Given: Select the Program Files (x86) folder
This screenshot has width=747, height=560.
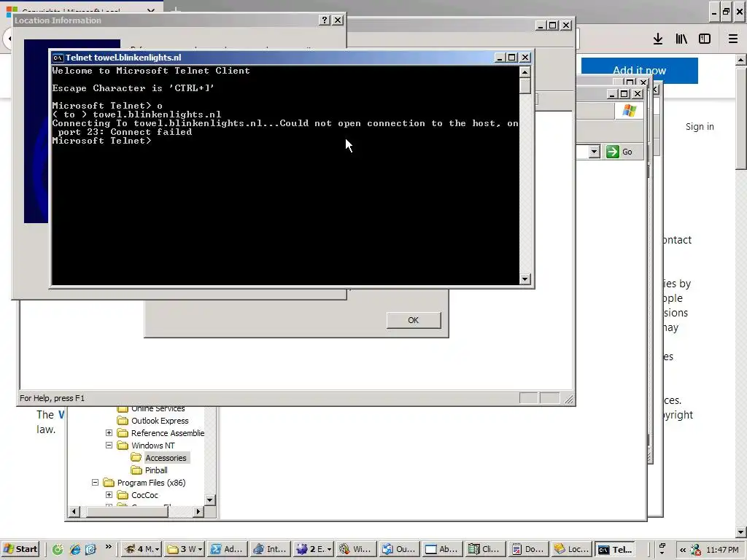Looking at the screenshot, I should coord(151,483).
